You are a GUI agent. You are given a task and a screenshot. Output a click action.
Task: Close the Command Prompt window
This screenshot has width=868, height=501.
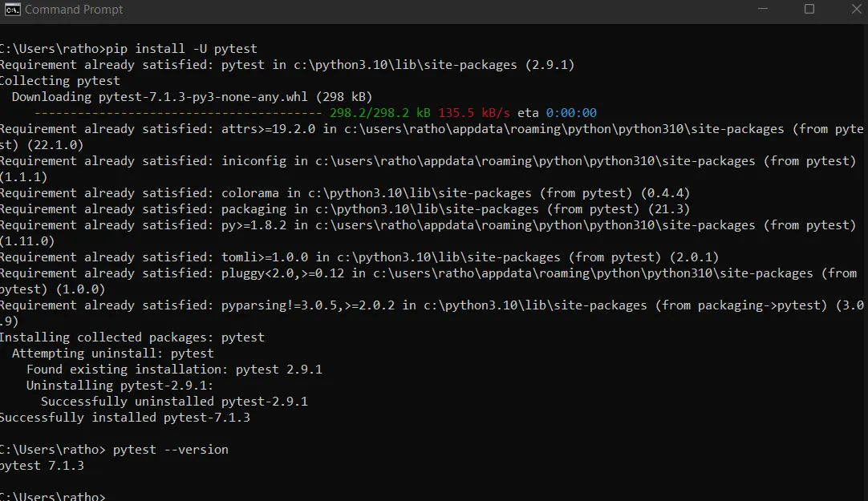pyautogui.click(x=857, y=9)
